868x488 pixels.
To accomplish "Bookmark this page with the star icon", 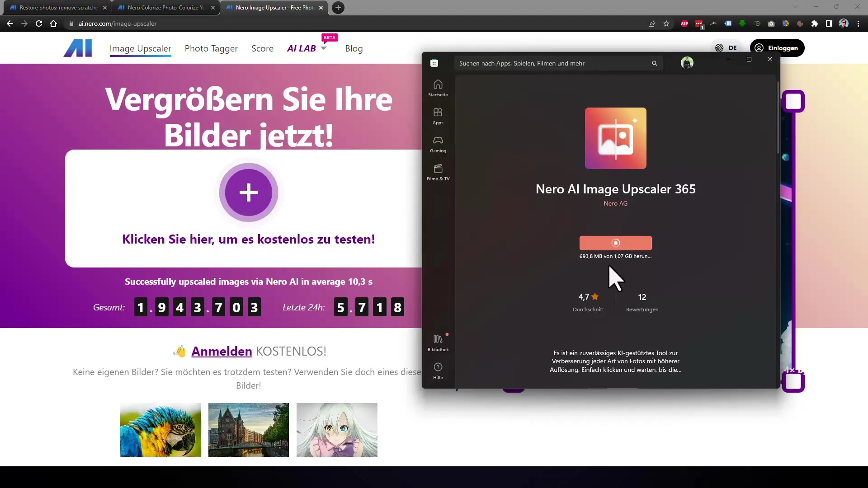I will pyautogui.click(x=666, y=23).
